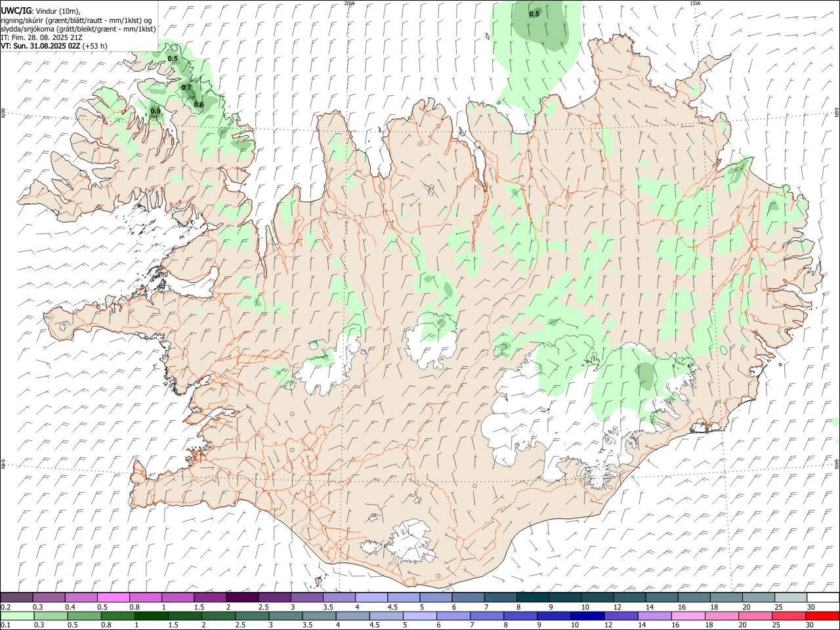The width and height of the screenshot is (840, 630).
Task: Click the '2.5' label in the lower legend
Action: [x=240, y=625]
